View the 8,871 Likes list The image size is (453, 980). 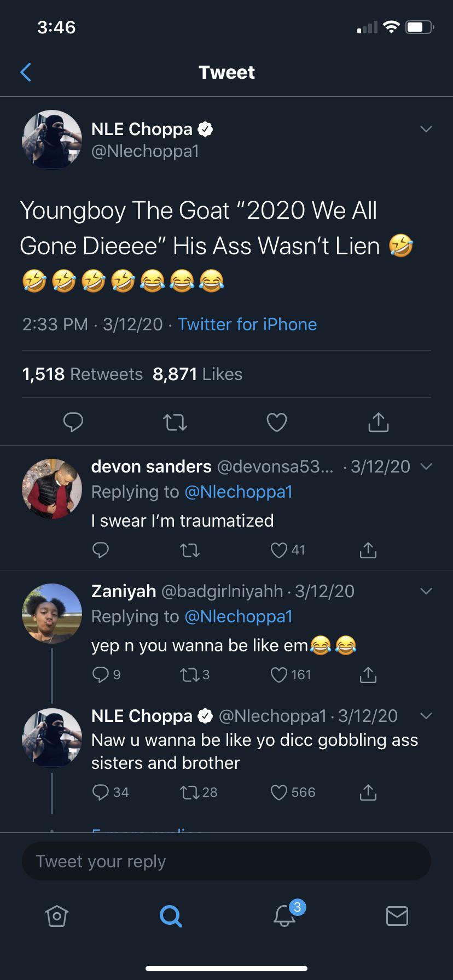point(198,374)
